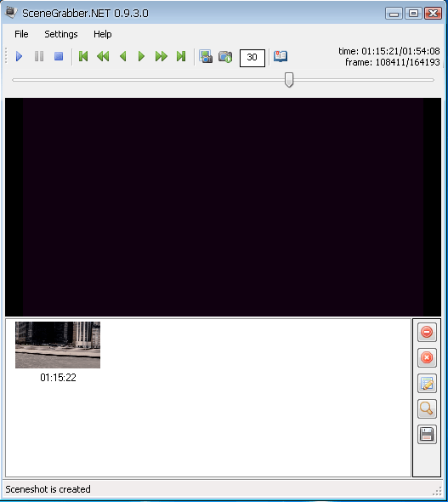Rewind fast with double left arrows
The height and width of the screenshot is (502, 448).
coord(103,57)
